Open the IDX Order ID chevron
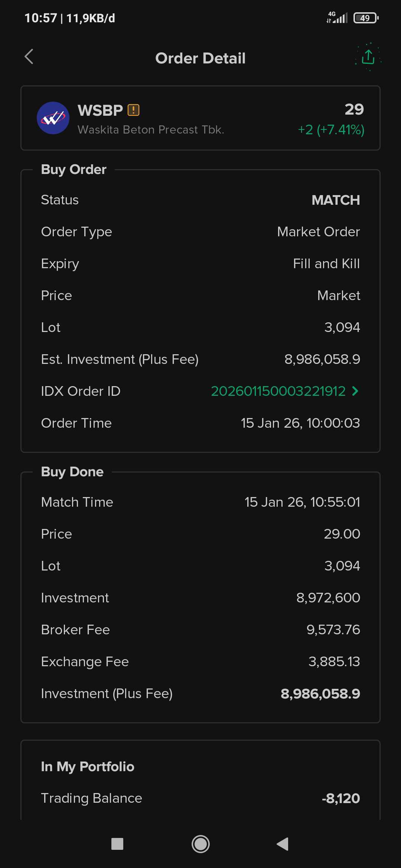This screenshot has height=868, width=401. click(355, 391)
